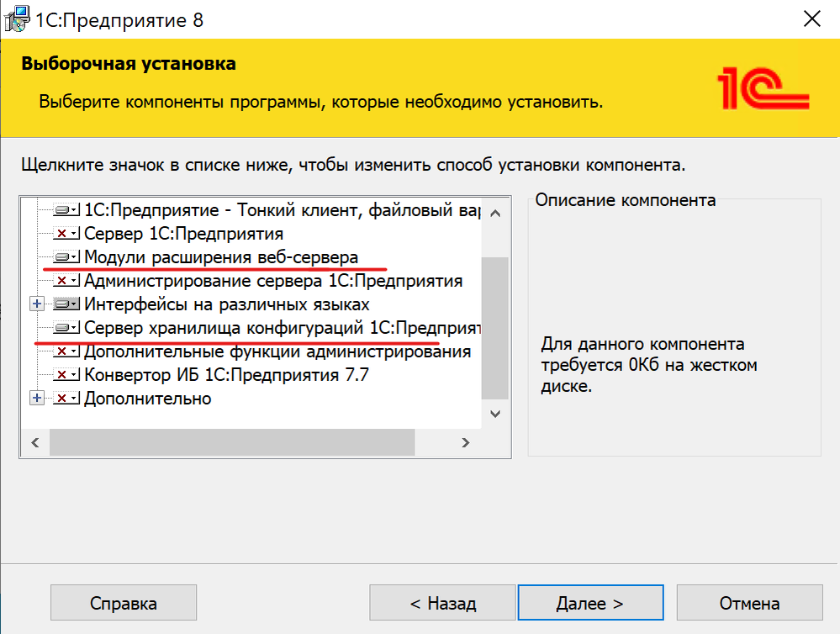Click the horizontal scroll-right arrow
The width and height of the screenshot is (840, 634).
pos(466,442)
